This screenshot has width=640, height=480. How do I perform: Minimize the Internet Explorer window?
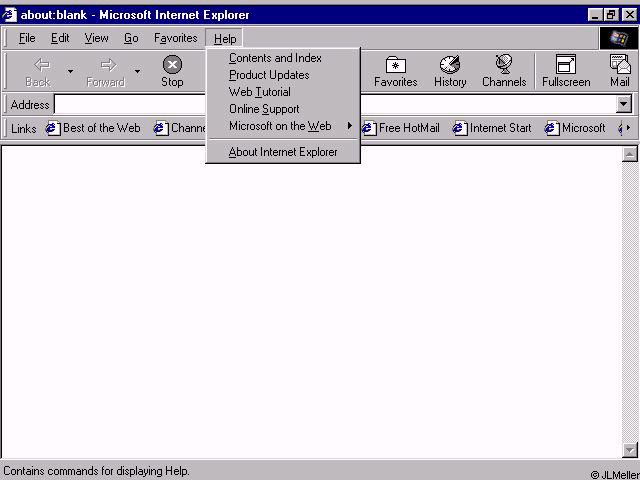[x=595, y=16]
